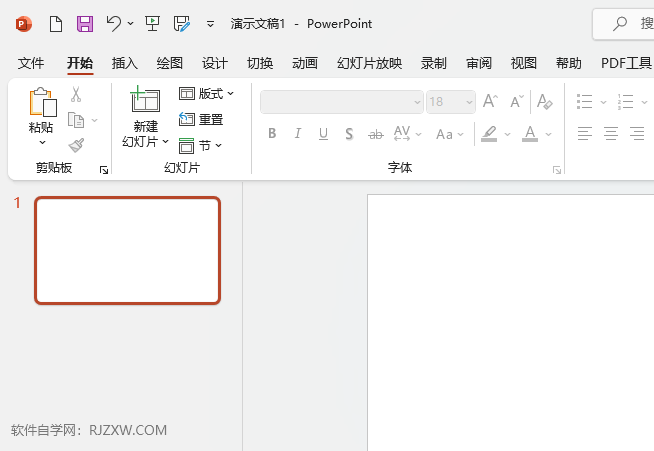The height and width of the screenshot is (451, 654).
Task: Open the 录制 tab
Action: coord(433,63)
